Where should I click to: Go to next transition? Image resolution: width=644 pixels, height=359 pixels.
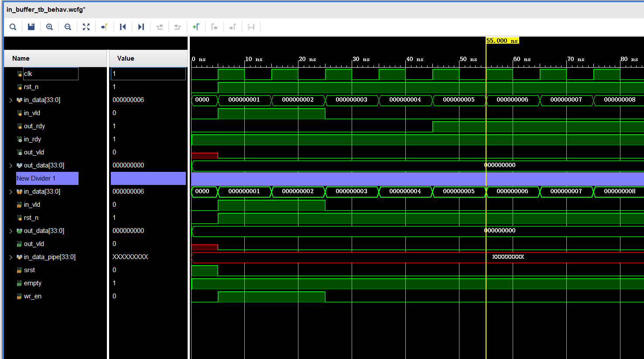pyautogui.click(x=178, y=27)
